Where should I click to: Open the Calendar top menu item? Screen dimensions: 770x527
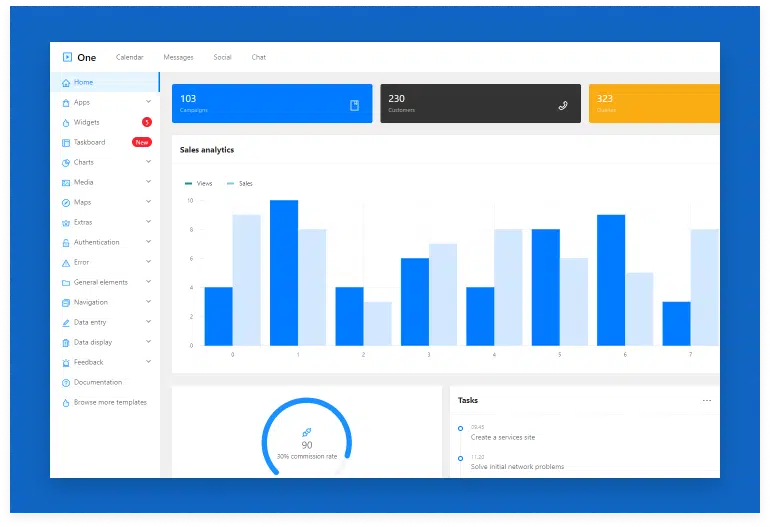pyautogui.click(x=130, y=57)
